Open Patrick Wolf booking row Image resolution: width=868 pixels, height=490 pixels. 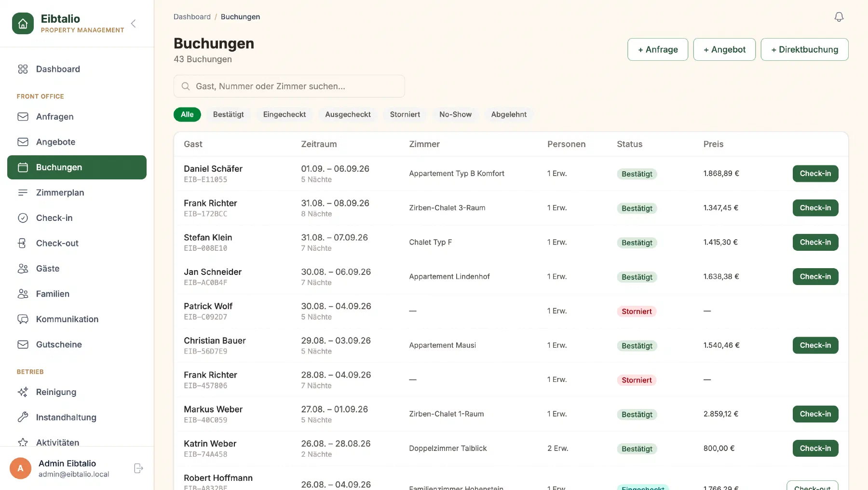click(511, 311)
